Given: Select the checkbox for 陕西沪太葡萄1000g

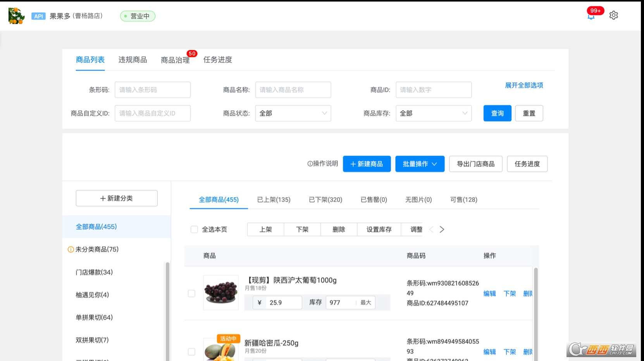Looking at the screenshot, I should pos(191,294).
